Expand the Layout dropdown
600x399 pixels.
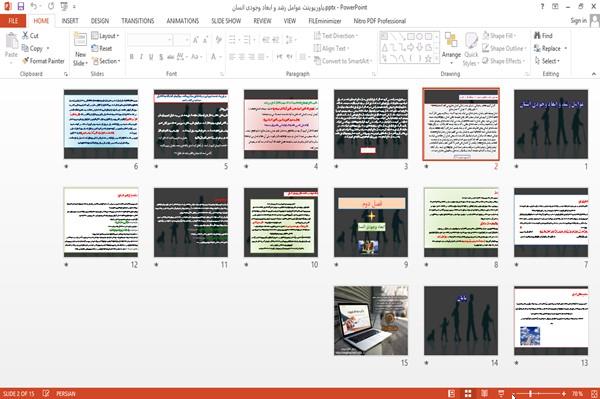click(x=105, y=36)
